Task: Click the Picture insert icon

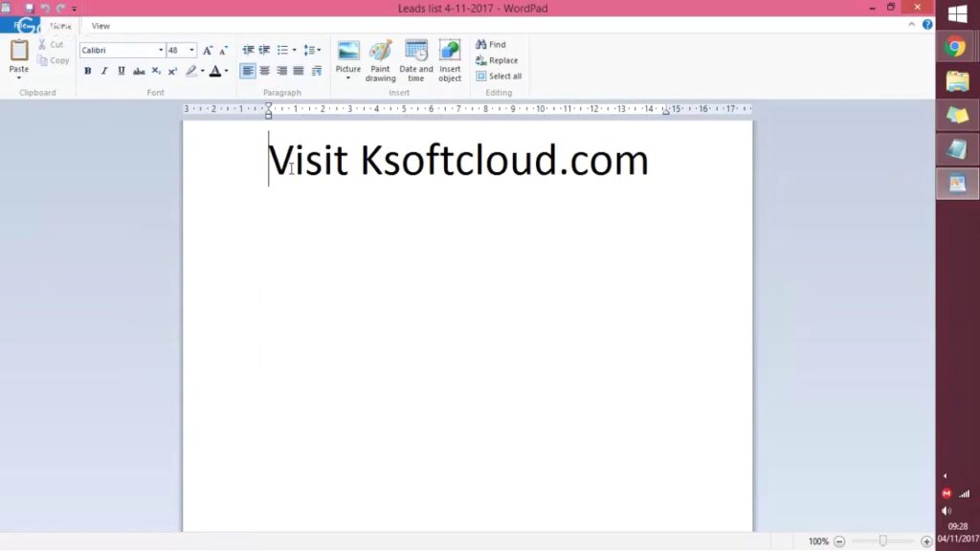Action: [x=348, y=52]
